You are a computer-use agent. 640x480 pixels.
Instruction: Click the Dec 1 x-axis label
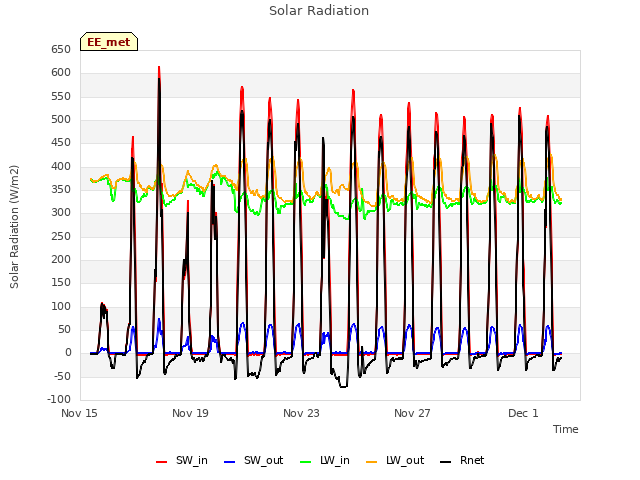click(523, 413)
